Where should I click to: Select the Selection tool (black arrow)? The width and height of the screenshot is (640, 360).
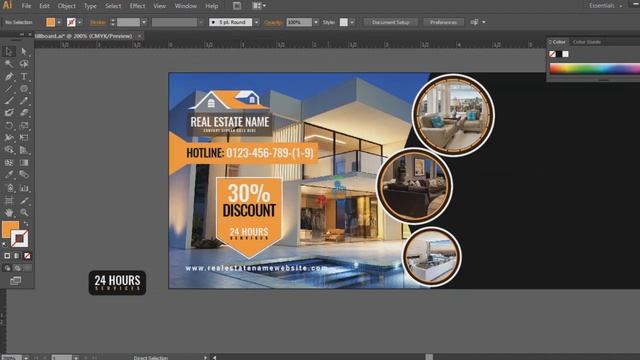pos(9,51)
